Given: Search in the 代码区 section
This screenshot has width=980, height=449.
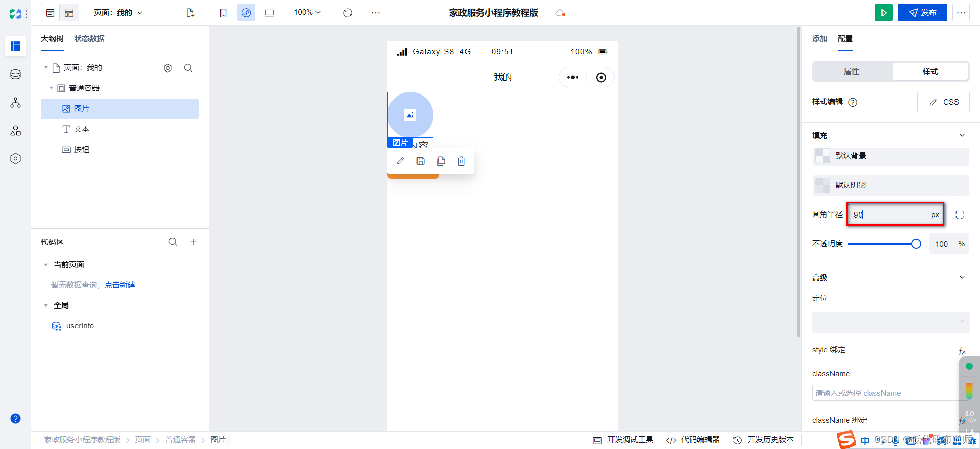Looking at the screenshot, I should 173,242.
